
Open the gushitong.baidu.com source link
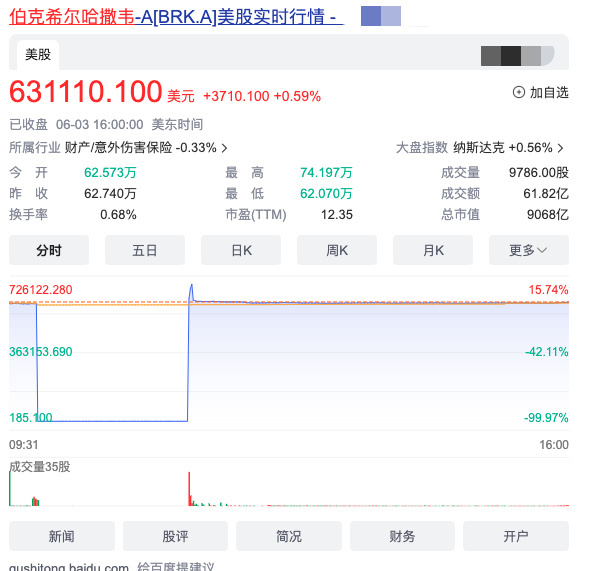69,567
